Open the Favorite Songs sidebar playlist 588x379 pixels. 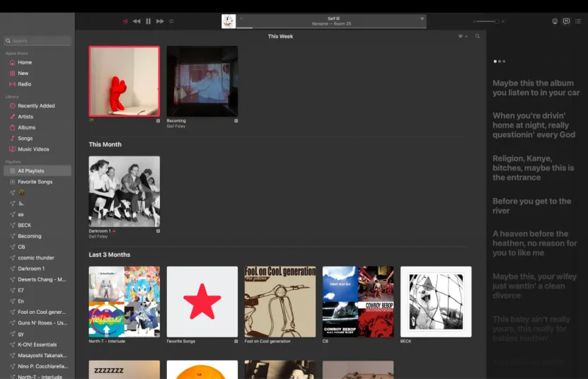pos(38,182)
